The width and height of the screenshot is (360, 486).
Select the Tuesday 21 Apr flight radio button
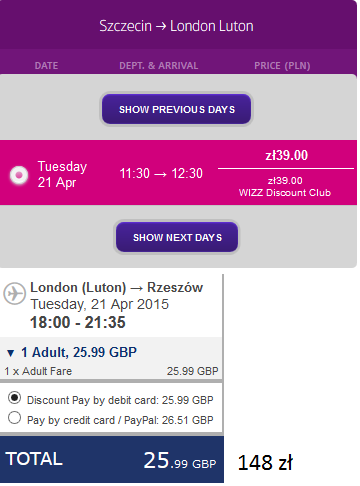coord(19,175)
